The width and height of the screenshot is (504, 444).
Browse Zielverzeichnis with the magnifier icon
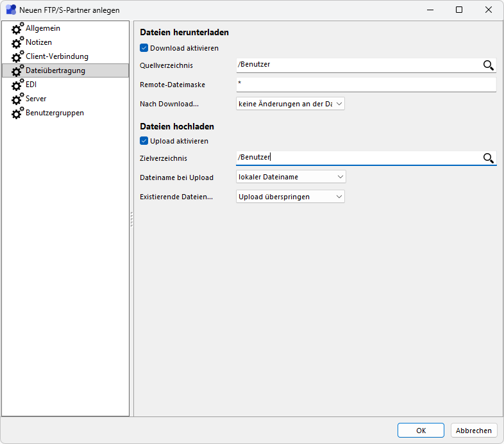coord(488,158)
